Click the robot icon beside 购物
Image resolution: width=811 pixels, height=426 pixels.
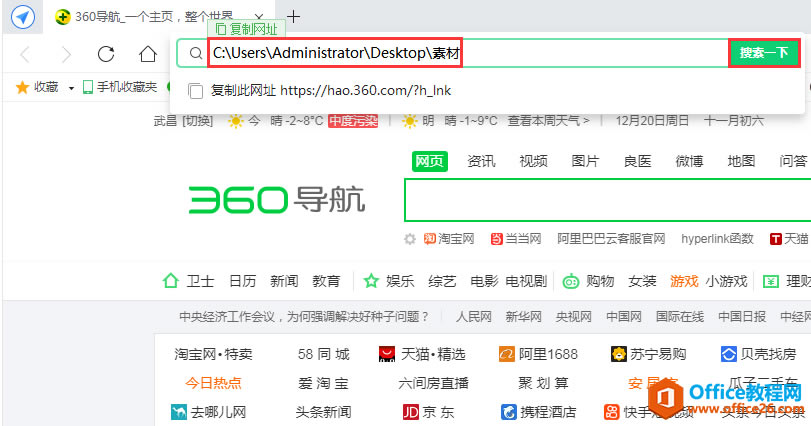570,281
